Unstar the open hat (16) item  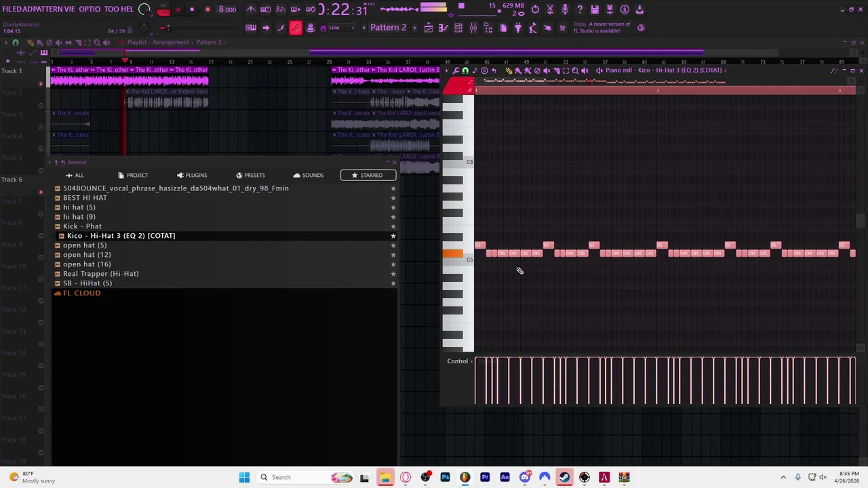(393, 264)
